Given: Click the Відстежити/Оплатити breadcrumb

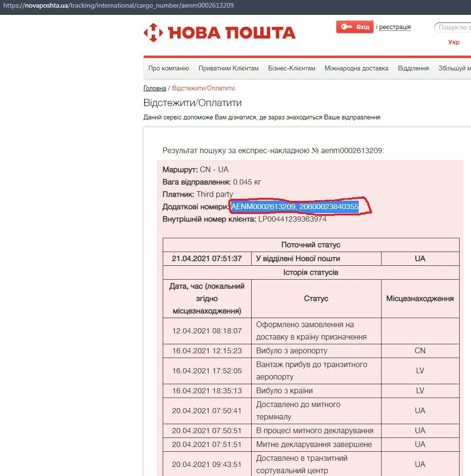Looking at the screenshot, I should tap(204, 88).
